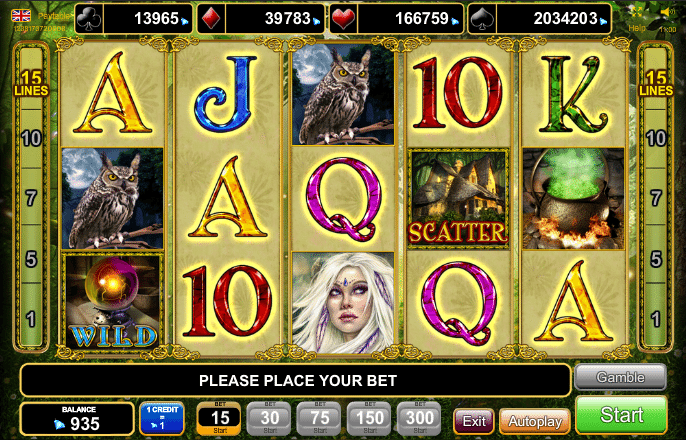Click the spades jackpot suit icon
Image resolution: width=686 pixels, height=440 pixels.
click(482, 19)
